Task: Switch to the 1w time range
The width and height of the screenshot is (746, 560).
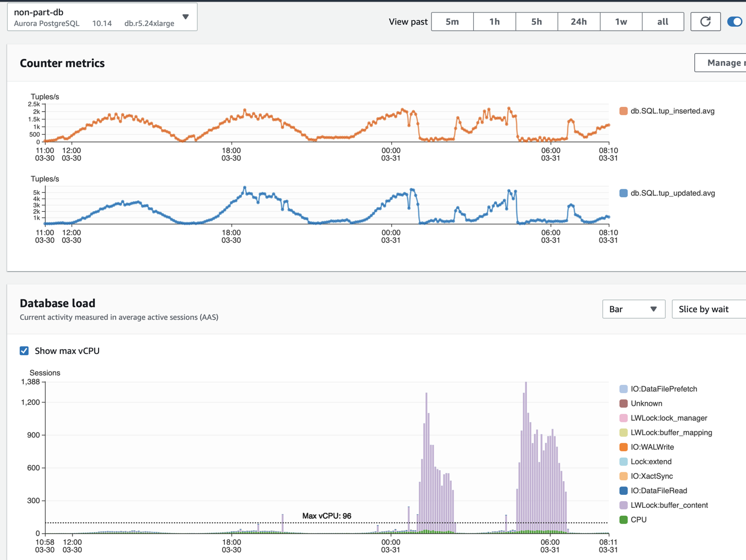Action: click(621, 21)
